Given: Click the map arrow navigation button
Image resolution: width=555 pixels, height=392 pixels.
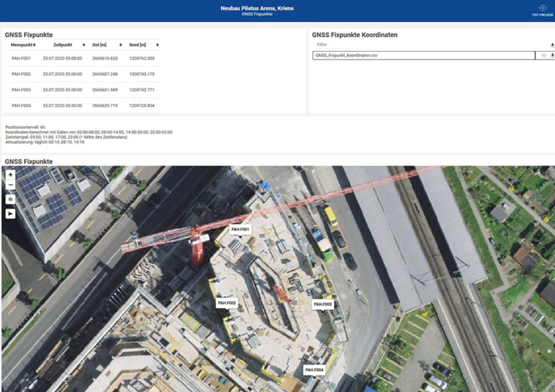Looking at the screenshot, I should pos(11,213).
